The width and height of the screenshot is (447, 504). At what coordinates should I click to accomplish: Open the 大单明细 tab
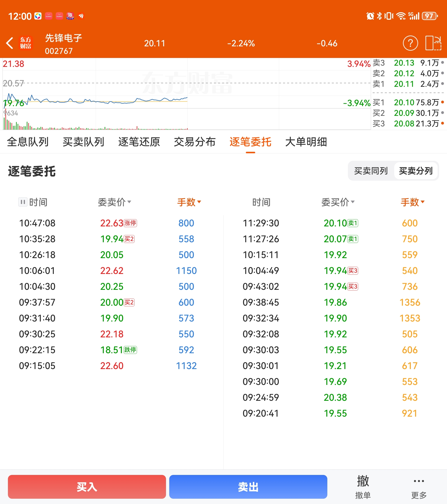tap(306, 142)
